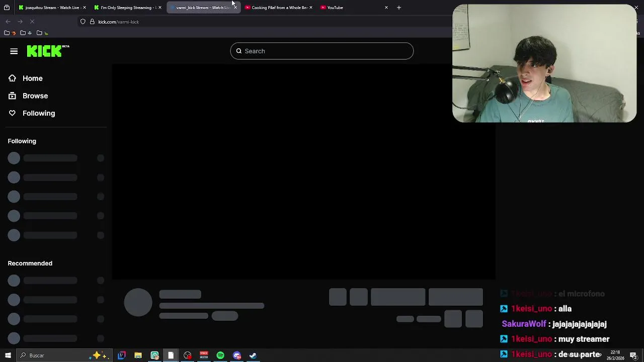Open File Explorer from the taskbar
The height and width of the screenshot is (362, 644).
138,355
